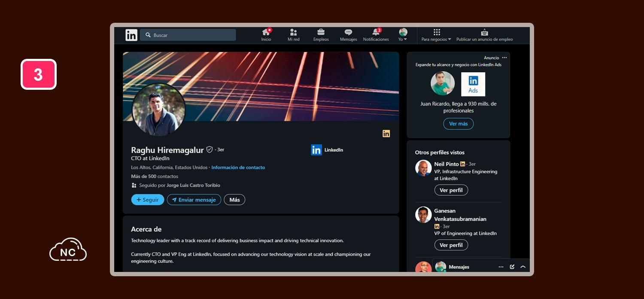Open the Más options button
The height and width of the screenshot is (299, 644).
tap(234, 200)
